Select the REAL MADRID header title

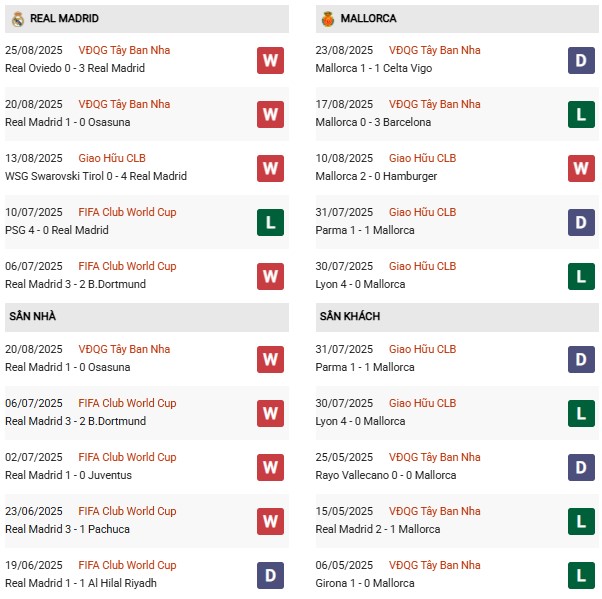(x=64, y=19)
